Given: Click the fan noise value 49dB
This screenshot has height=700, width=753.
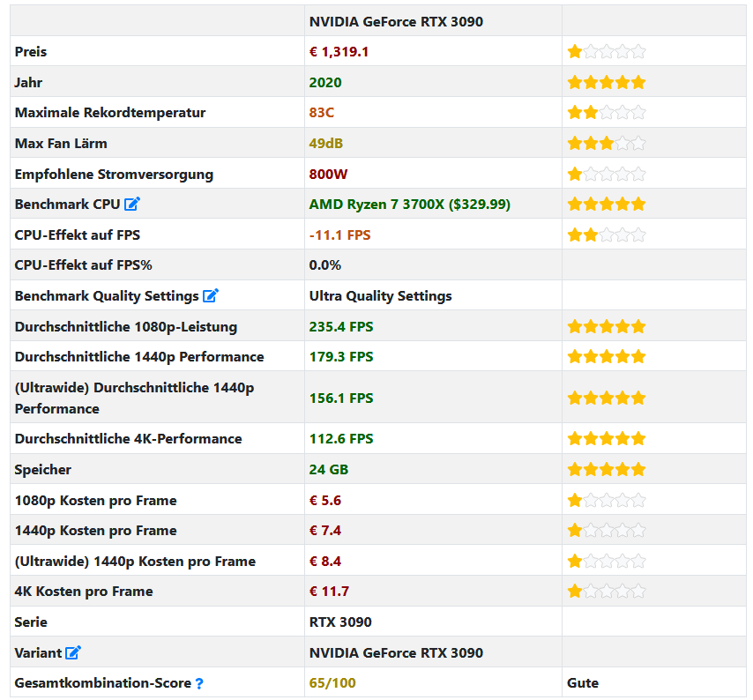Looking at the screenshot, I should [x=326, y=143].
